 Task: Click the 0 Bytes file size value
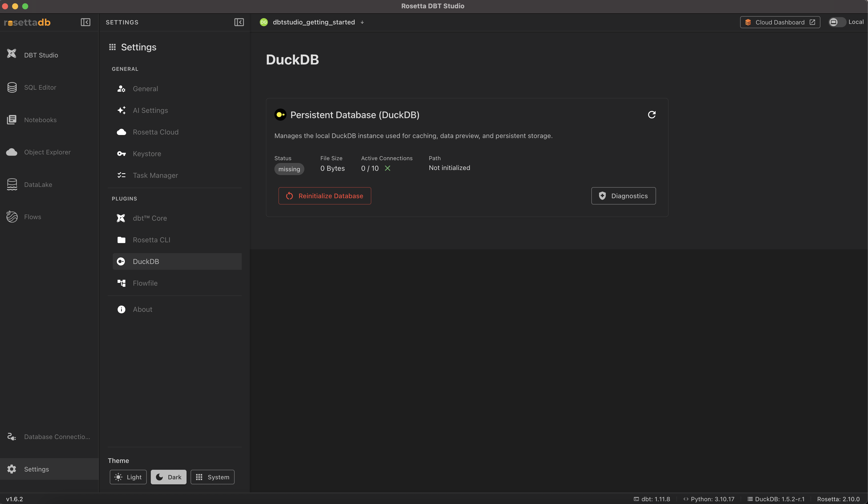click(332, 168)
